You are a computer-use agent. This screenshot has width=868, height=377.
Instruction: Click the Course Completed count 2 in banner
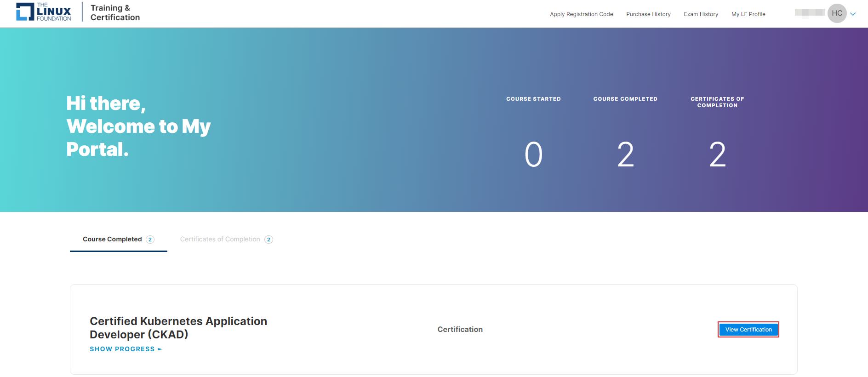click(625, 155)
